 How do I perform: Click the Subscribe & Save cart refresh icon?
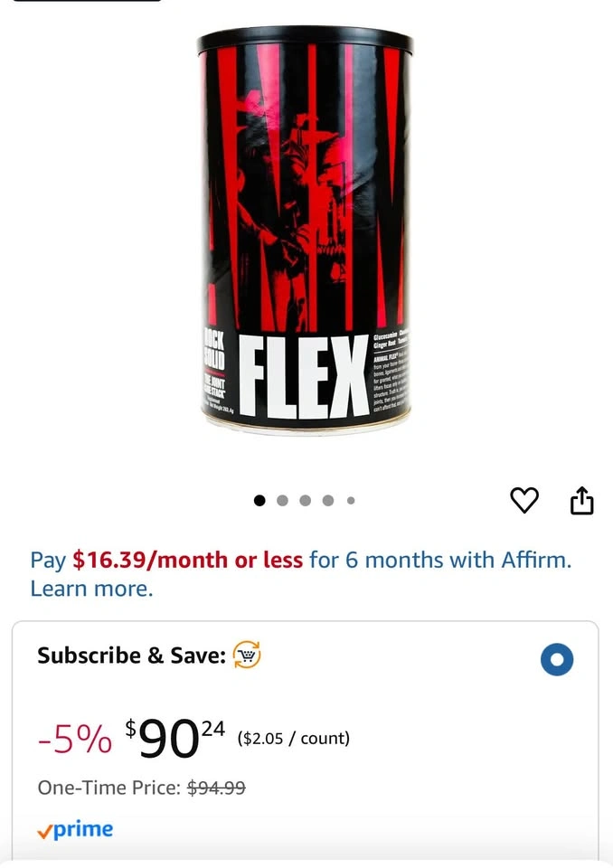[x=247, y=655]
